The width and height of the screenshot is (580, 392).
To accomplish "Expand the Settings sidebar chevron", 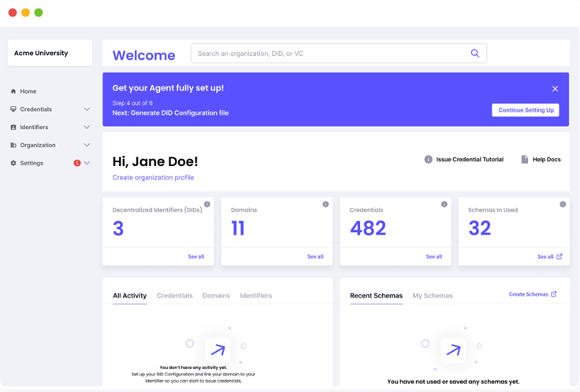I will tap(87, 164).
